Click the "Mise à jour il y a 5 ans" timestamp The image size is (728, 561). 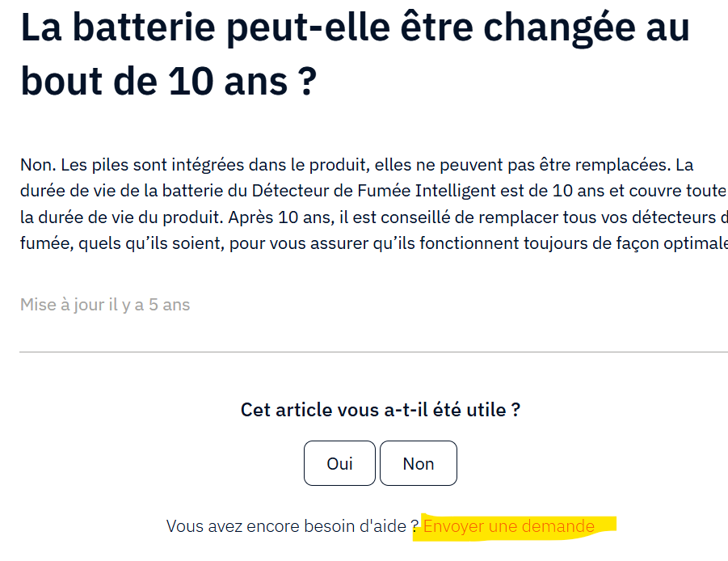point(105,305)
